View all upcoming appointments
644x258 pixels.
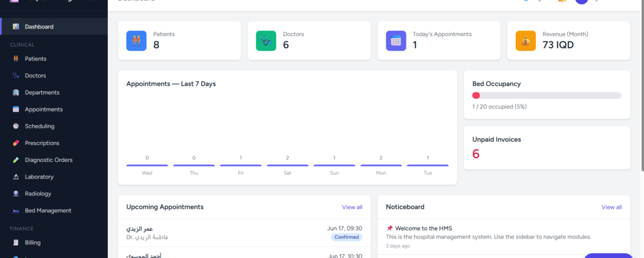[x=352, y=207]
